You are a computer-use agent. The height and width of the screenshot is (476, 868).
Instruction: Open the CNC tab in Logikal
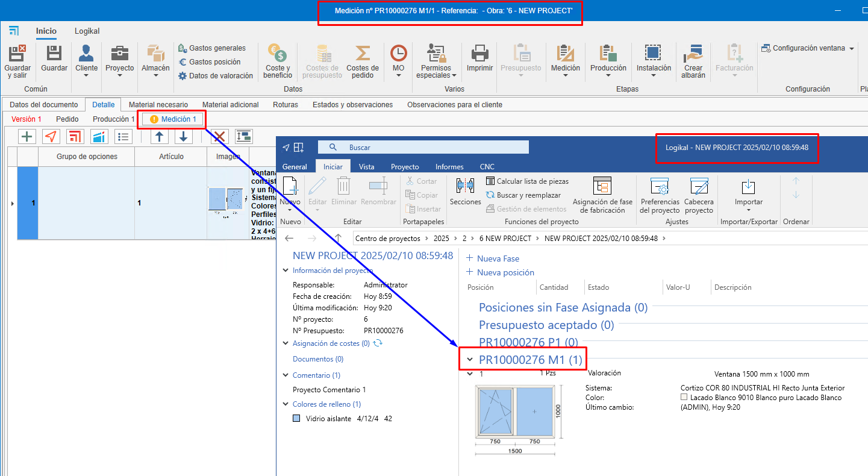click(487, 167)
